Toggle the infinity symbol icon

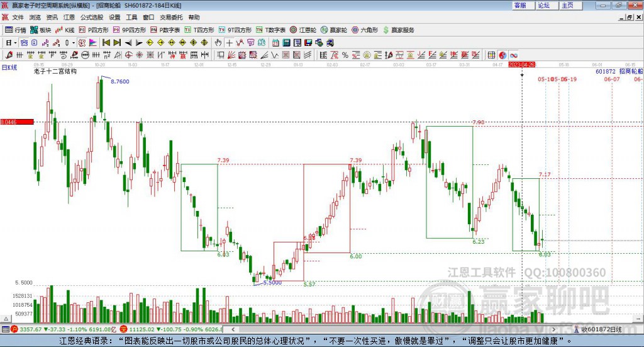[513, 55]
